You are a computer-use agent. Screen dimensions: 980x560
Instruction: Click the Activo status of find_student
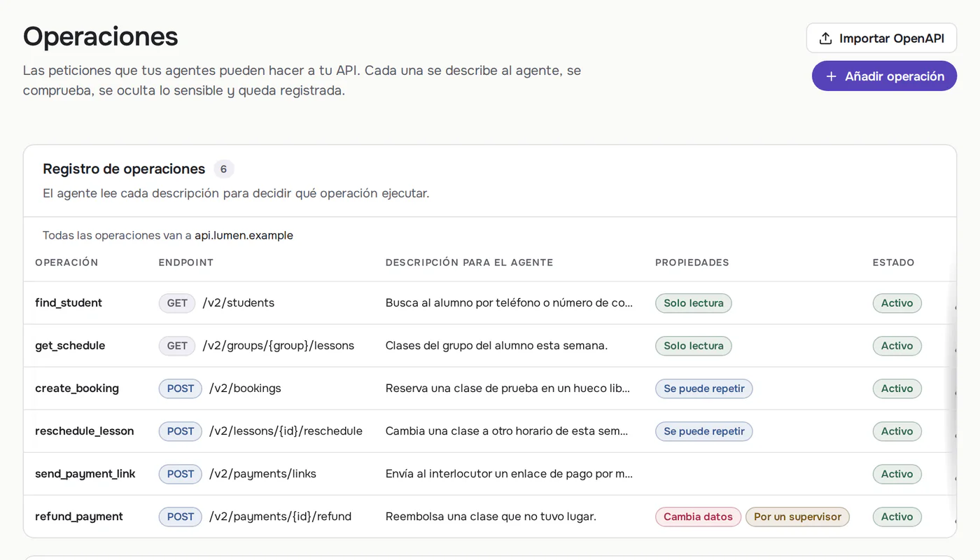click(x=897, y=303)
